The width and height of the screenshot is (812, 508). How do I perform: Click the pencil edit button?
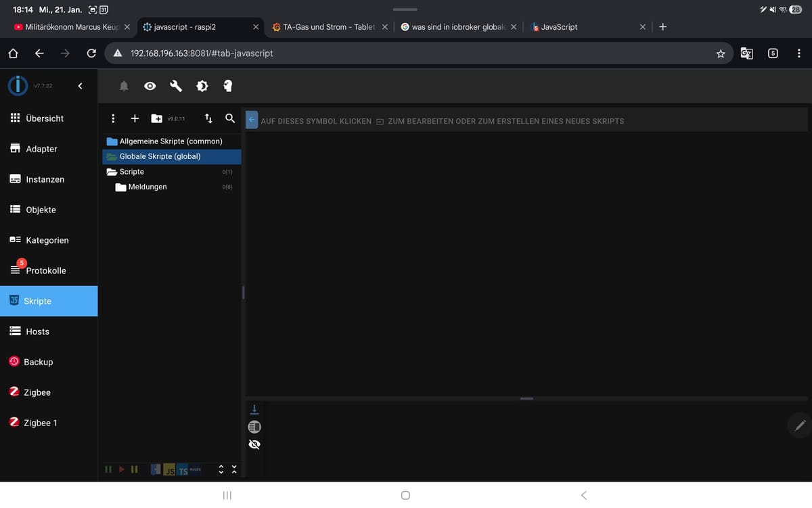coord(800,425)
